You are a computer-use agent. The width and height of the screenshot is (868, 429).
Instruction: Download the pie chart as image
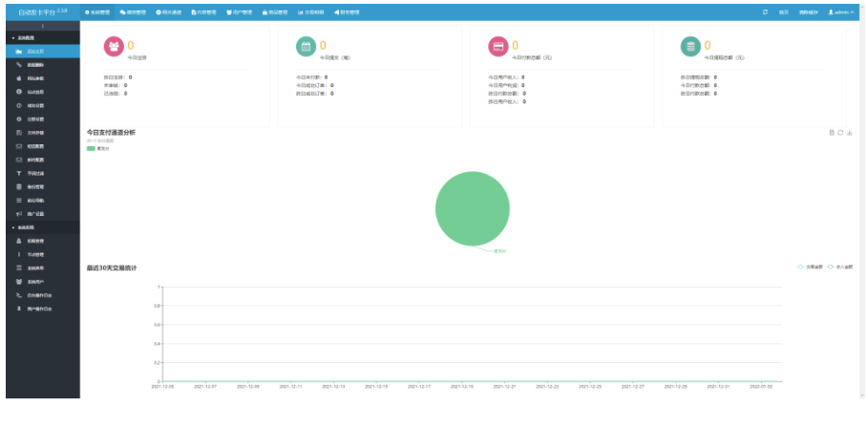[x=850, y=132]
